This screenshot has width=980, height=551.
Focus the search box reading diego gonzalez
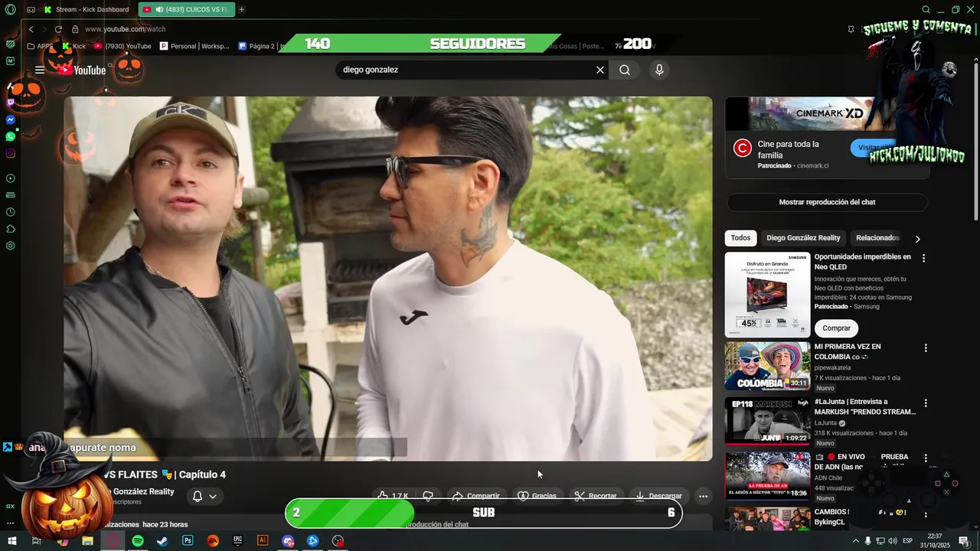(x=465, y=70)
